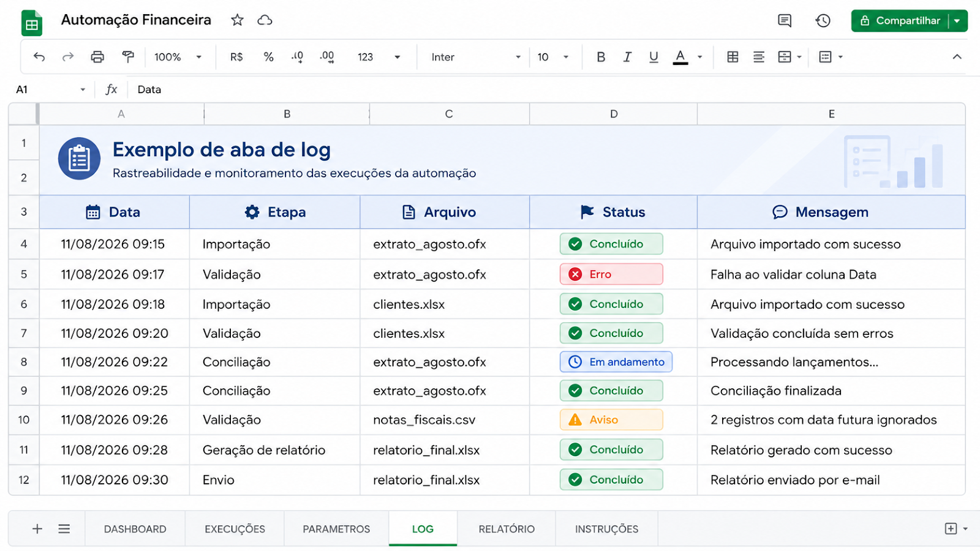The height and width of the screenshot is (551, 980).
Task: Open the font size 10 dropdown
Action: pos(552,57)
